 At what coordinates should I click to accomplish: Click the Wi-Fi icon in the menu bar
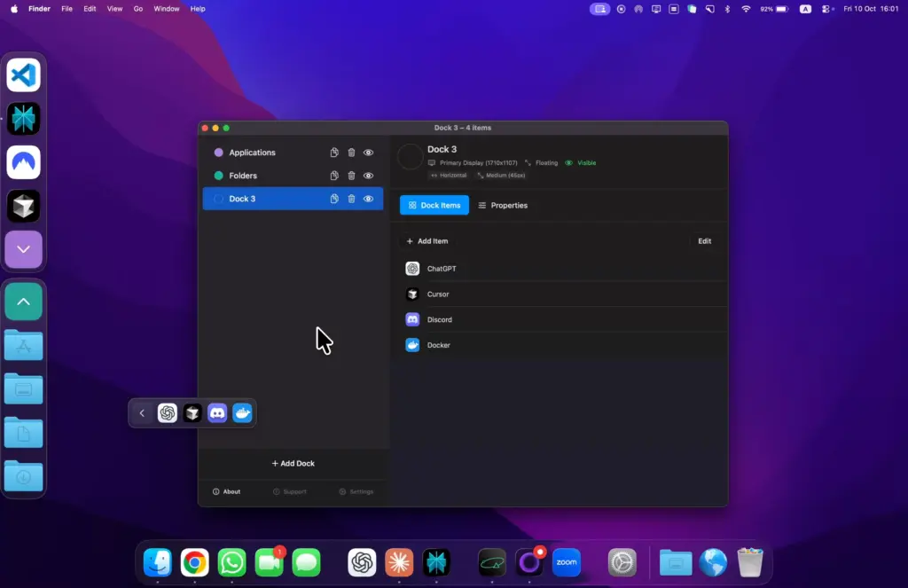[746, 9]
